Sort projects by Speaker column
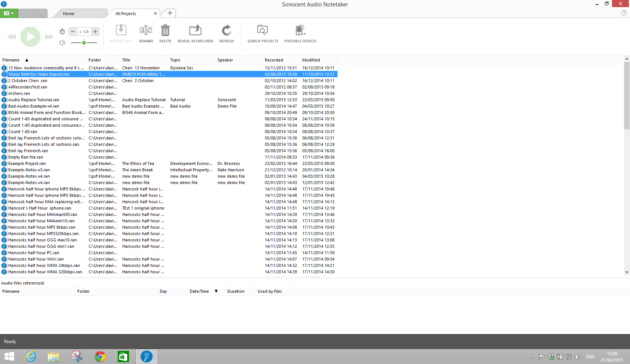 pos(239,60)
